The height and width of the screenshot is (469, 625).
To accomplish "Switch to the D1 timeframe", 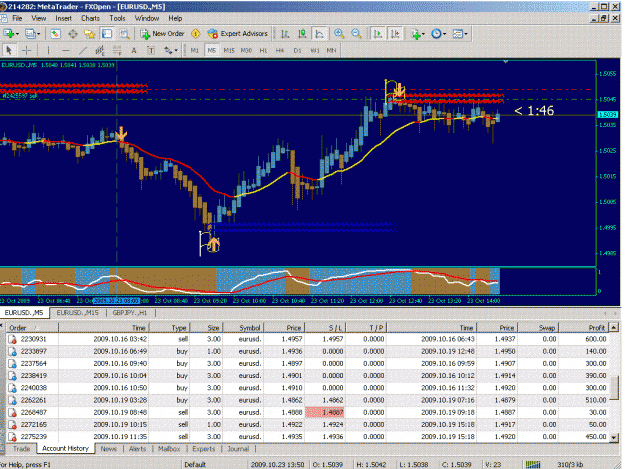I will click(x=297, y=50).
